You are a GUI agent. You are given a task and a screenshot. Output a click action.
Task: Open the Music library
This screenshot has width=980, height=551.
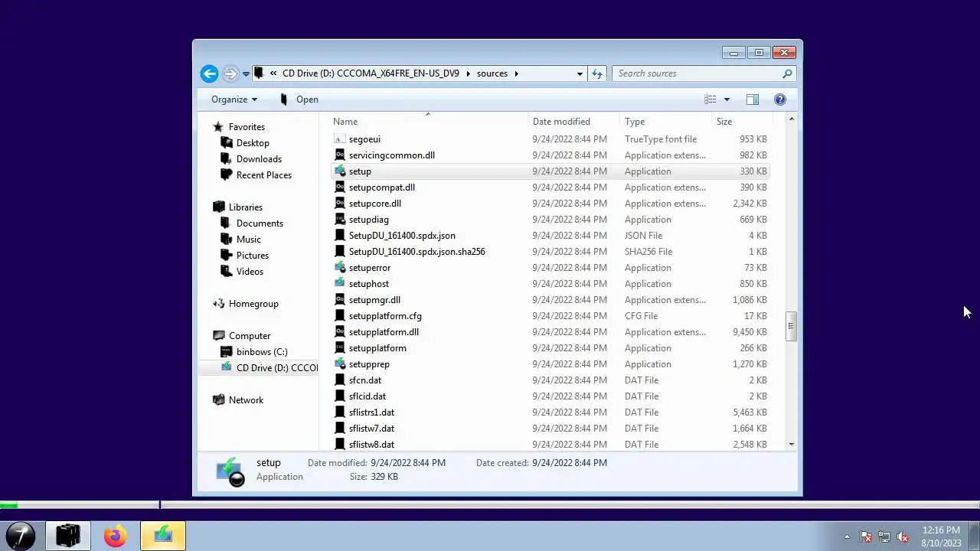coord(248,240)
